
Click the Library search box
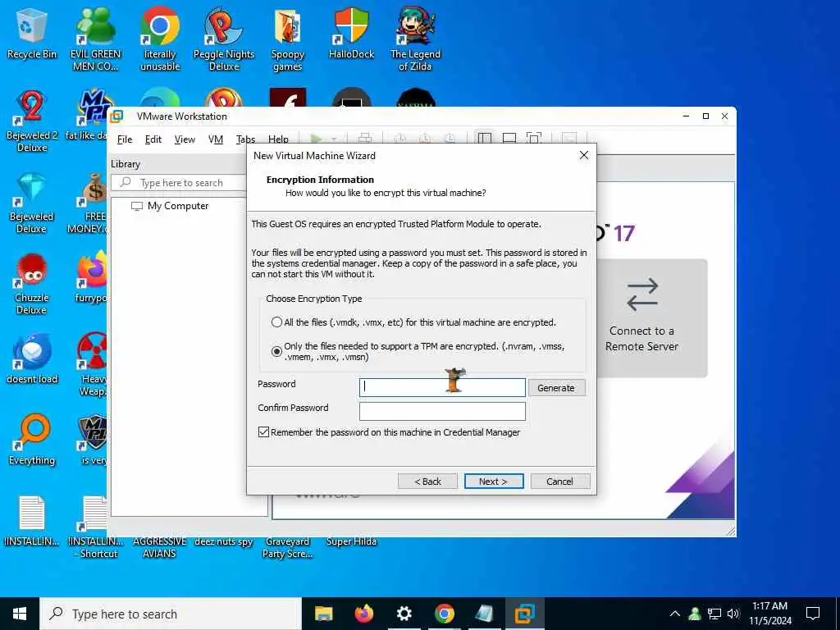tap(180, 183)
